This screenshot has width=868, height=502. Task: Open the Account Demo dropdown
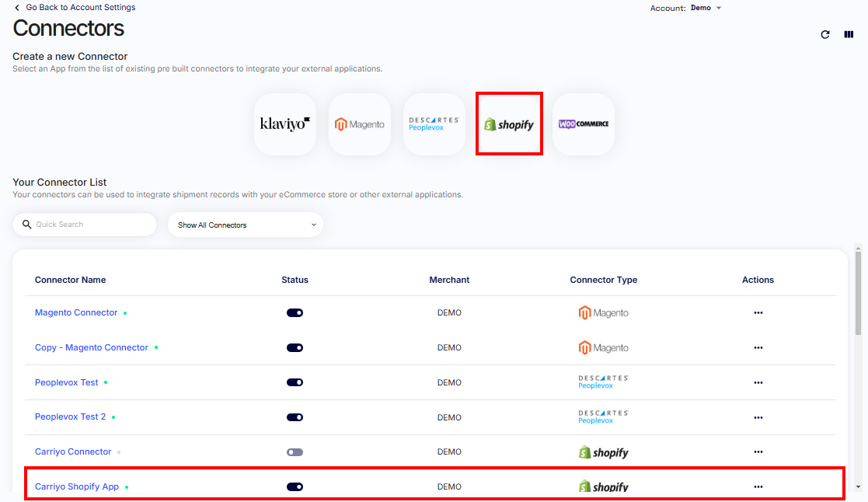tap(706, 8)
